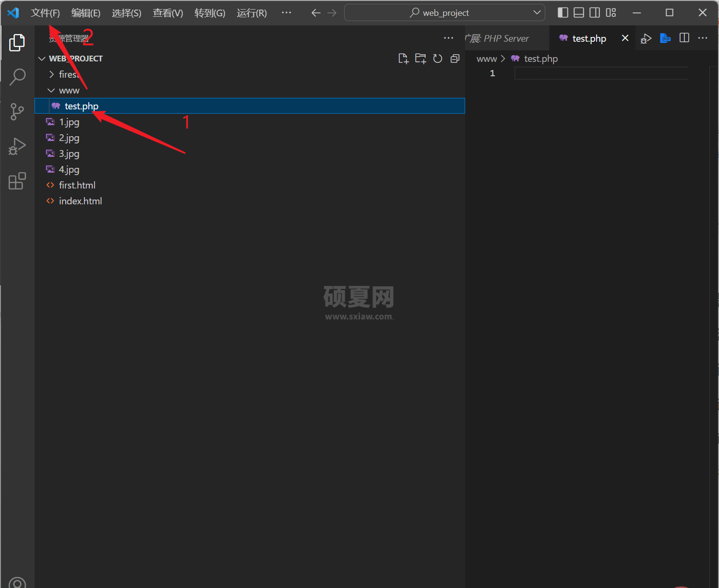Open the 编辑(E) menu
Viewport: 719px width, 588px height.
86,13
